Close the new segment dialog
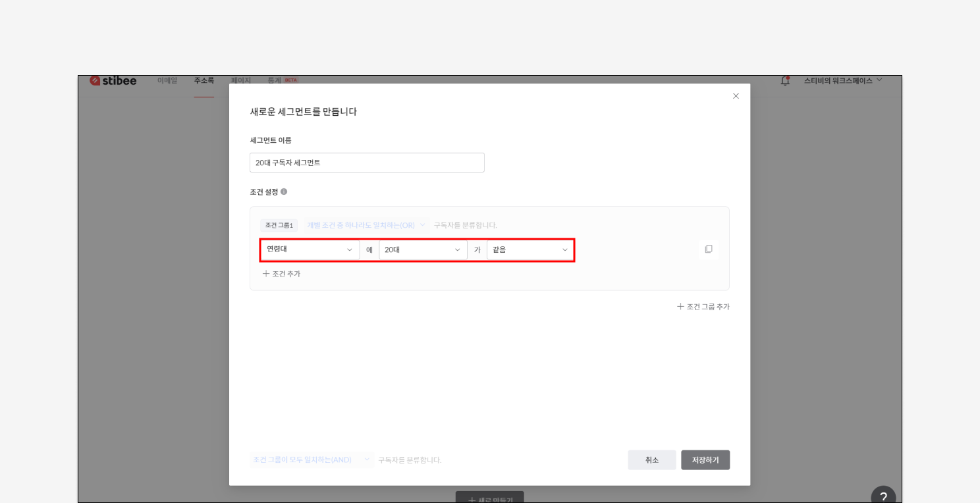 [736, 96]
